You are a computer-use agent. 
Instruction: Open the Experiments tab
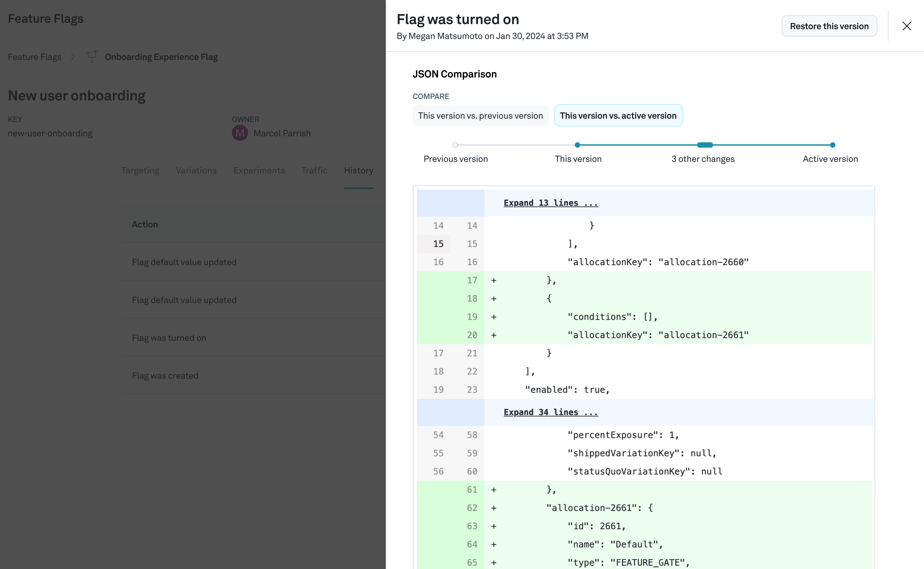259,171
